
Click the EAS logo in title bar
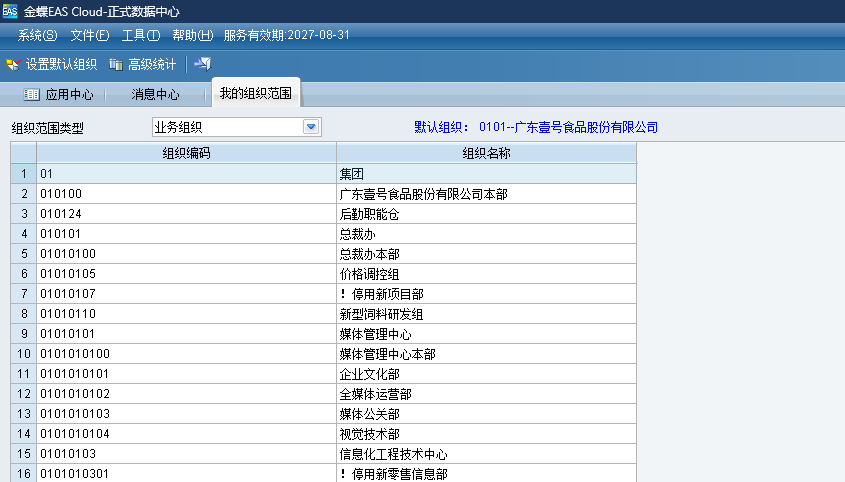click(10, 10)
